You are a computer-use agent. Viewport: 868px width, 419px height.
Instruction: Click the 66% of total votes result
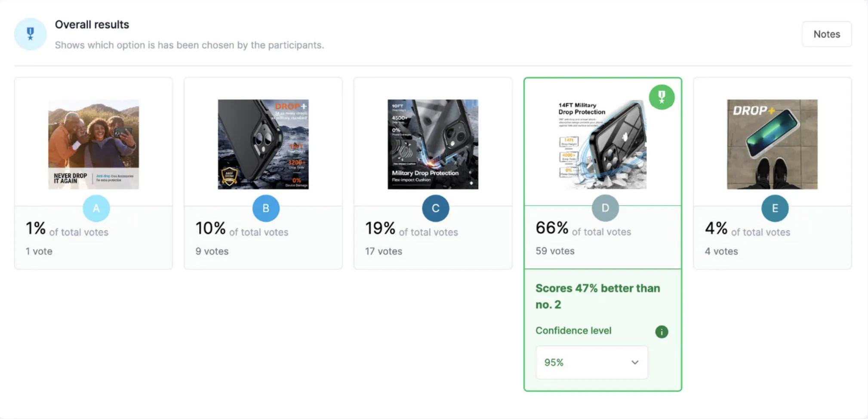[x=583, y=229]
